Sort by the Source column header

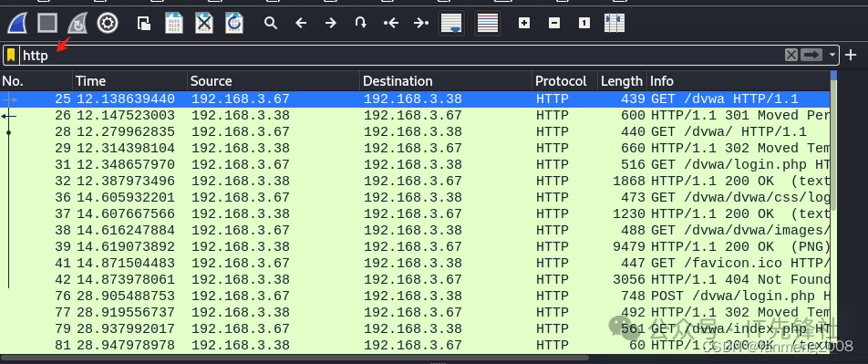(274, 81)
